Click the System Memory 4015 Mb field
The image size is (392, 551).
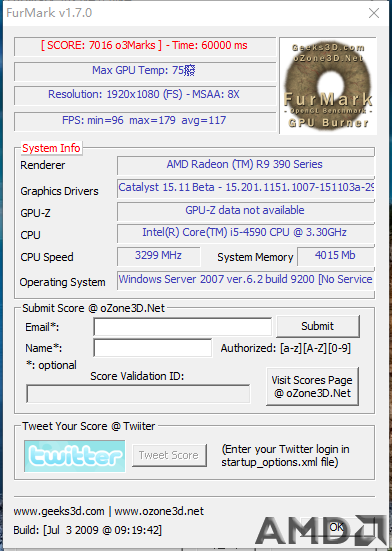(x=335, y=256)
